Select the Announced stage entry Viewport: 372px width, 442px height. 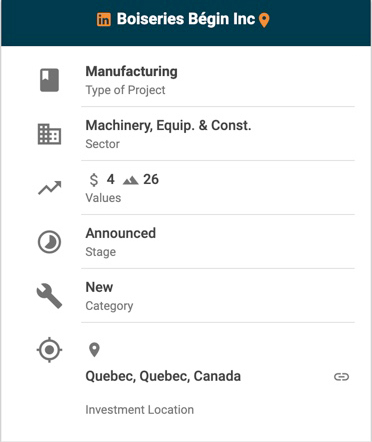(218, 242)
